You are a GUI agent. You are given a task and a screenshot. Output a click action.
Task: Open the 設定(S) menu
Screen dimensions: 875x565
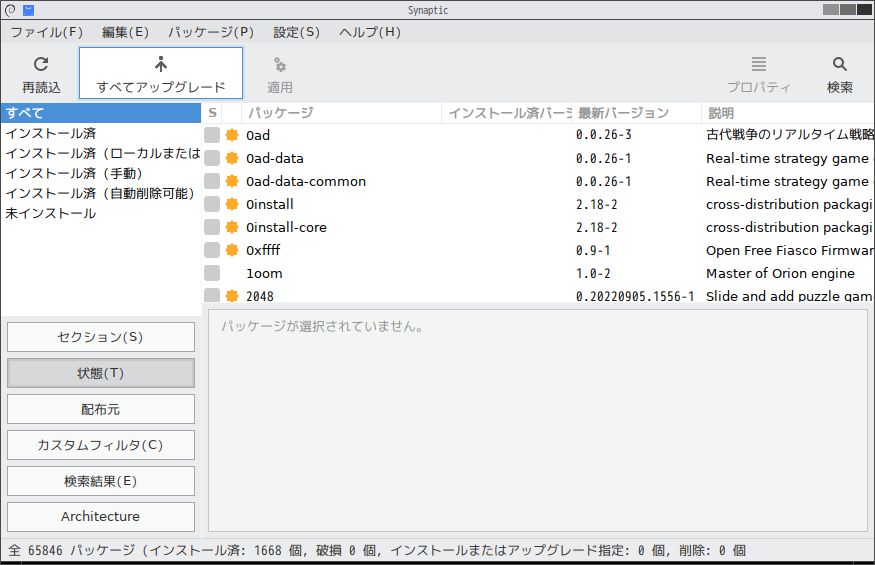[x=296, y=32]
